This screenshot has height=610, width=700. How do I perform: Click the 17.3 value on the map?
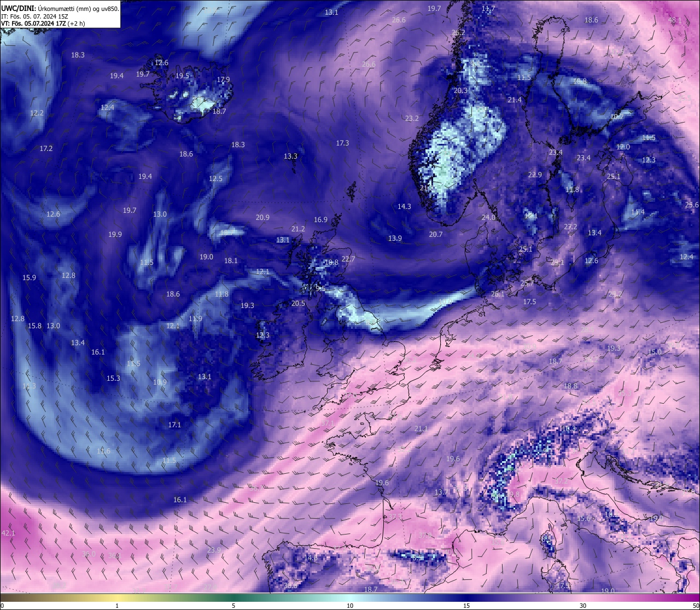[x=342, y=143]
